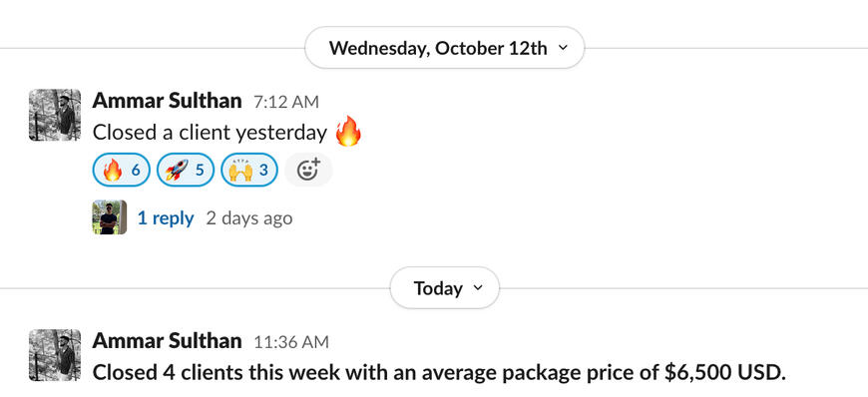Open the 1 reply thread link

166,218
